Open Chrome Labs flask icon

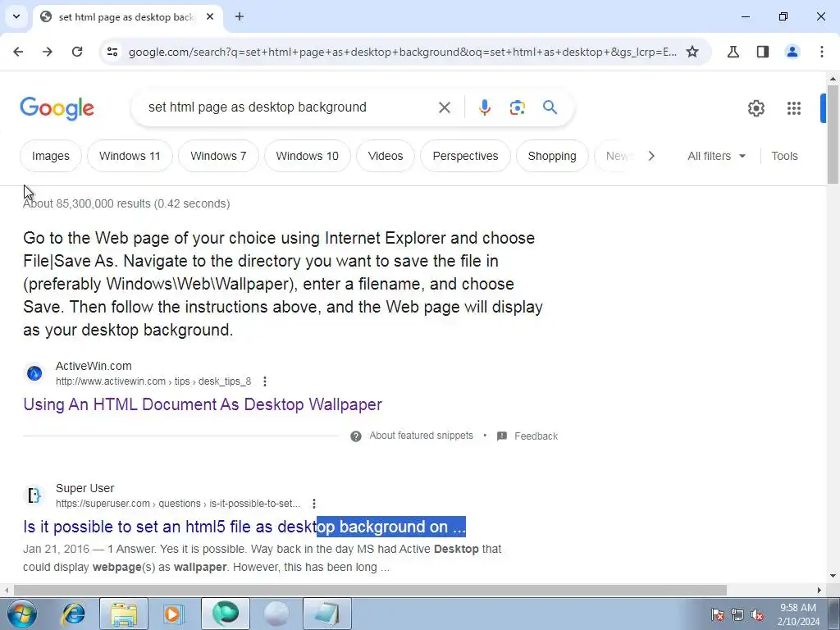coord(733,52)
